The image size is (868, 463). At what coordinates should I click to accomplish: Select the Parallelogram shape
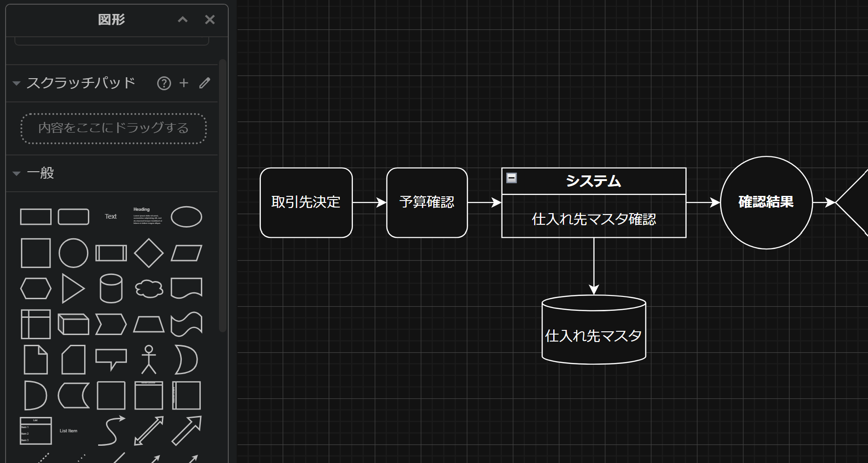tap(186, 253)
